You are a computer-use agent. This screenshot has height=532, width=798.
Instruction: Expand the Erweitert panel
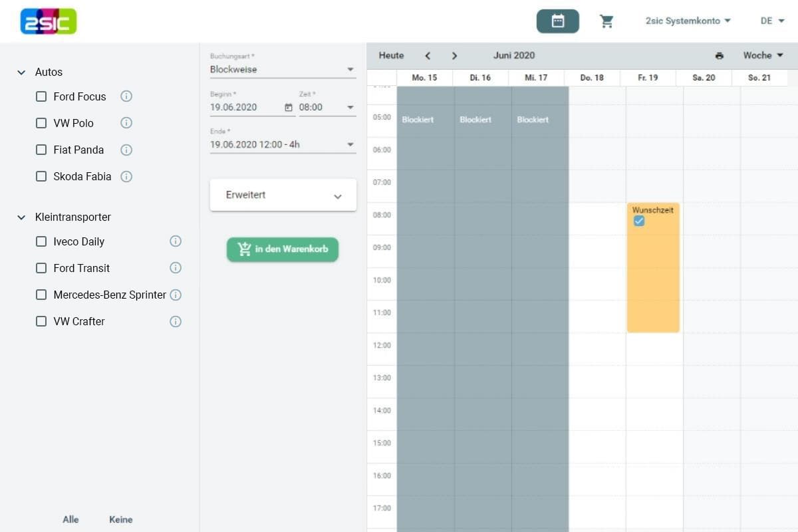(x=283, y=196)
